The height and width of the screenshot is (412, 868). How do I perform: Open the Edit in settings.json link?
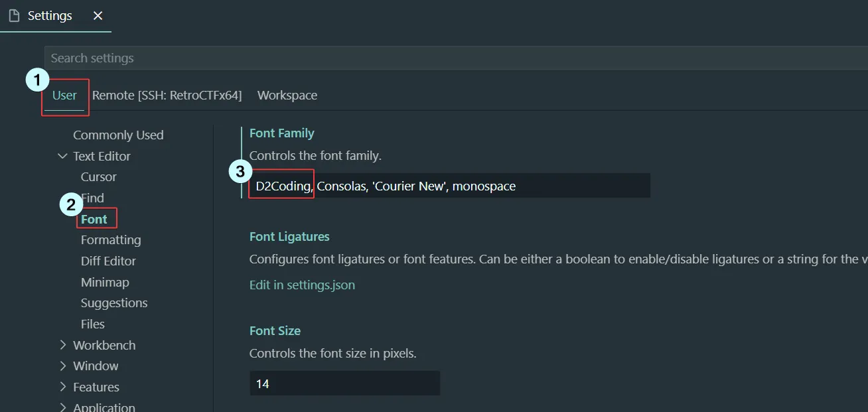pos(302,285)
